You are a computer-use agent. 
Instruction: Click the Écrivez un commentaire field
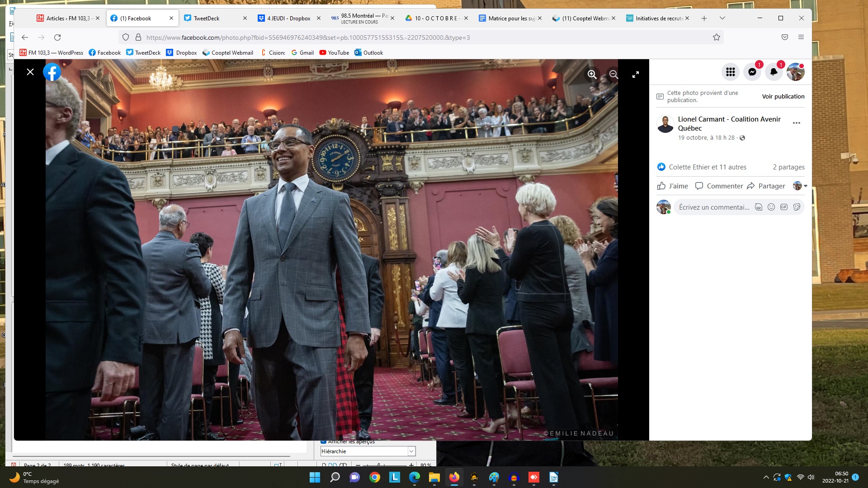[714, 207]
